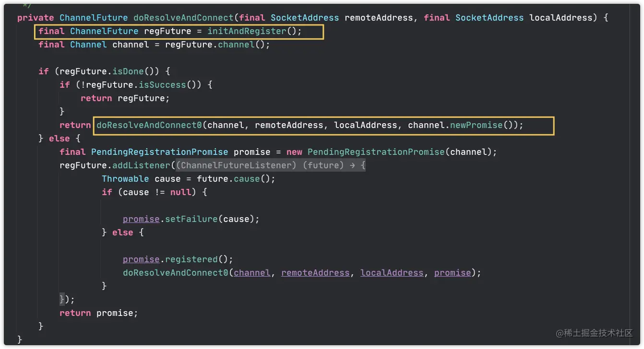Click PendingRegistrationPromise type in declaration
The width and height of the screenshot is (644, 349).
[x=160, y=152]
